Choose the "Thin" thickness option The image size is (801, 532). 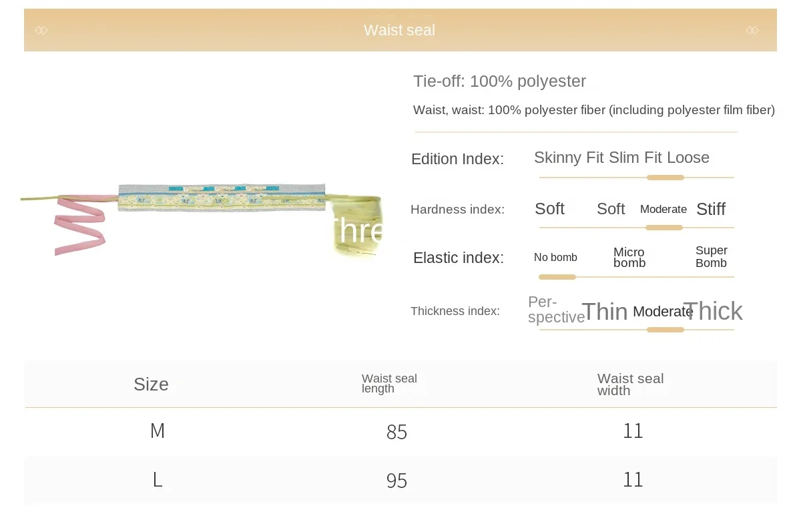click(x=605, y=312)
